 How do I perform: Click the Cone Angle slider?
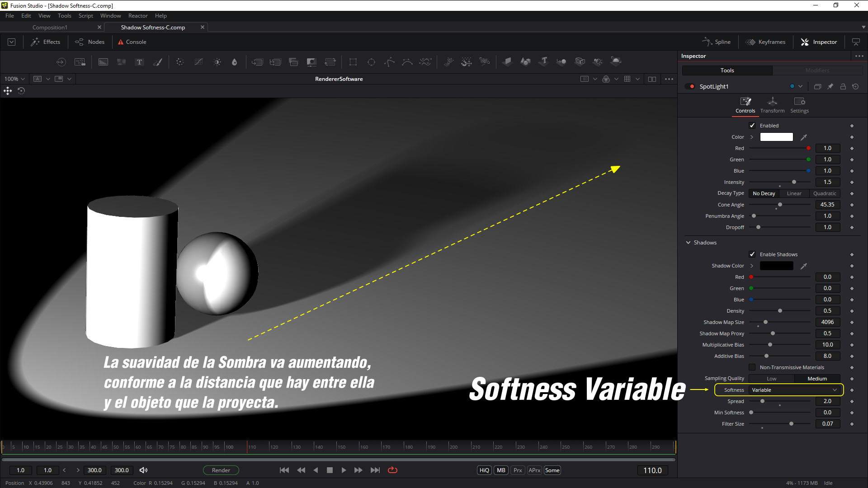pyautogui.click(x=780, y=205)
